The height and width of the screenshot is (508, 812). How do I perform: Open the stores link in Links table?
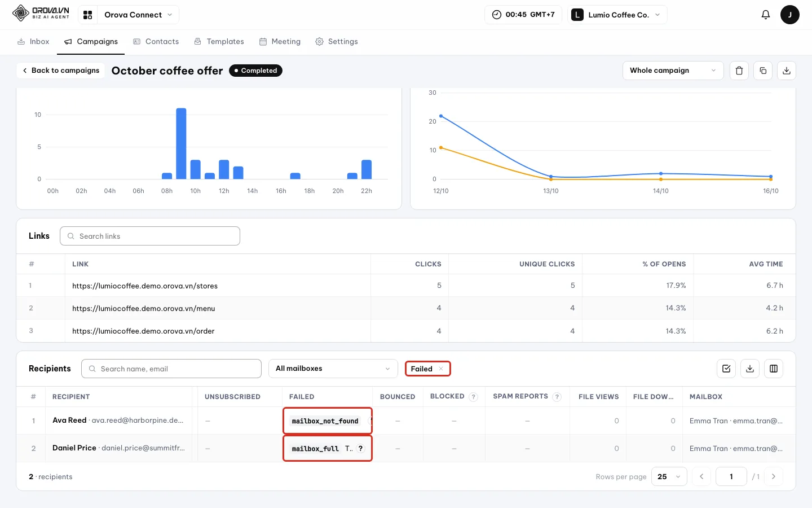click(x=145, y=286)
